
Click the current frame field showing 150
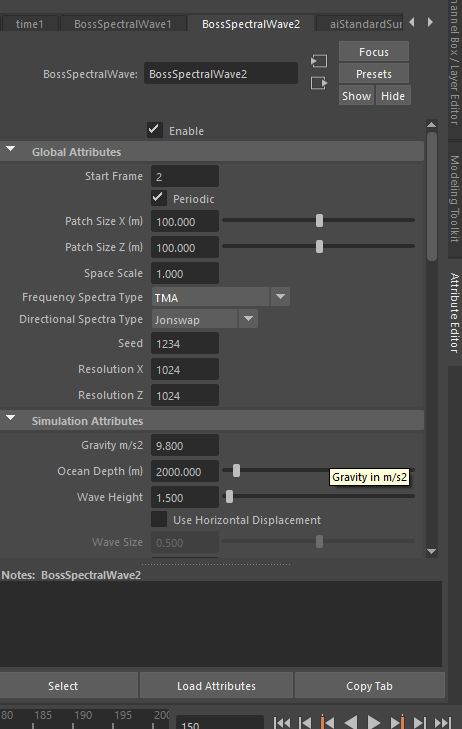[x=220, y=722]
